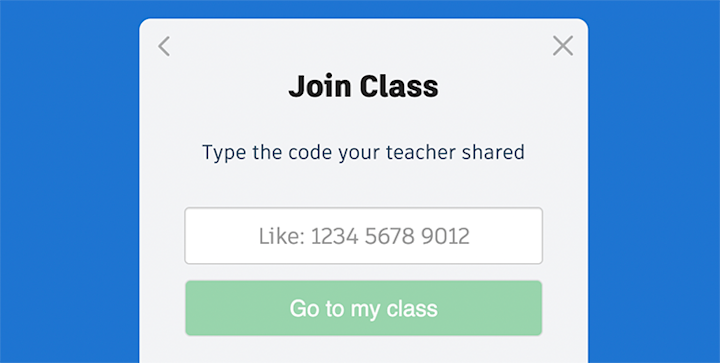Click the blue background left of dialog

coord(69,184)
